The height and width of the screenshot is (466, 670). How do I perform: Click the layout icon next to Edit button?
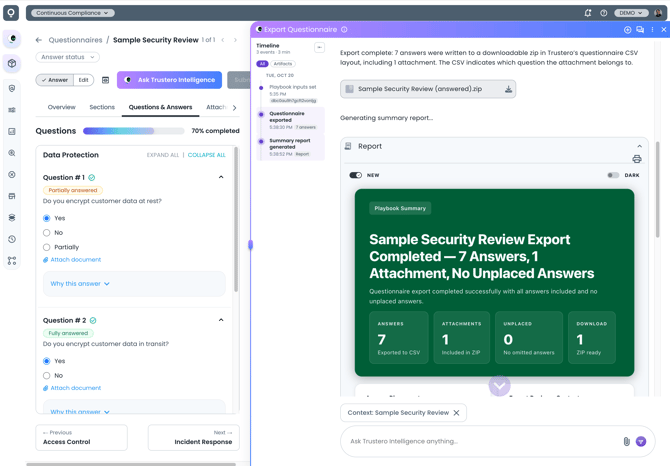[106, 80]
